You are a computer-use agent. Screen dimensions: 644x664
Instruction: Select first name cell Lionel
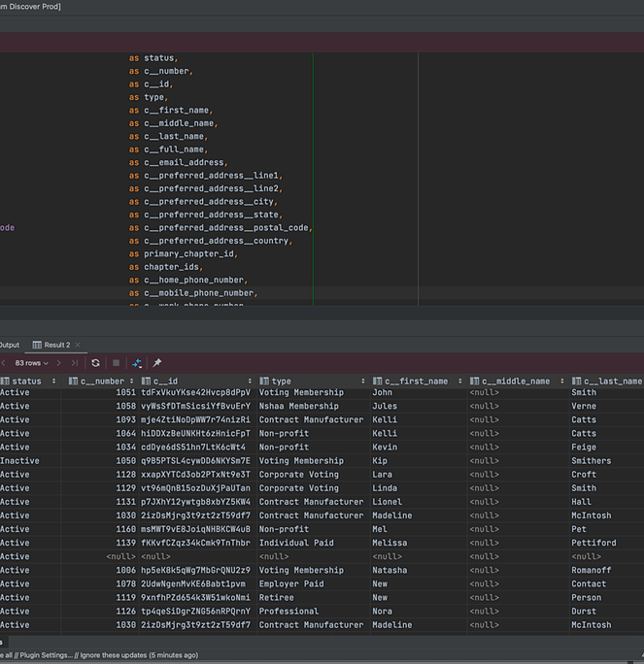[x=388, y=502]
